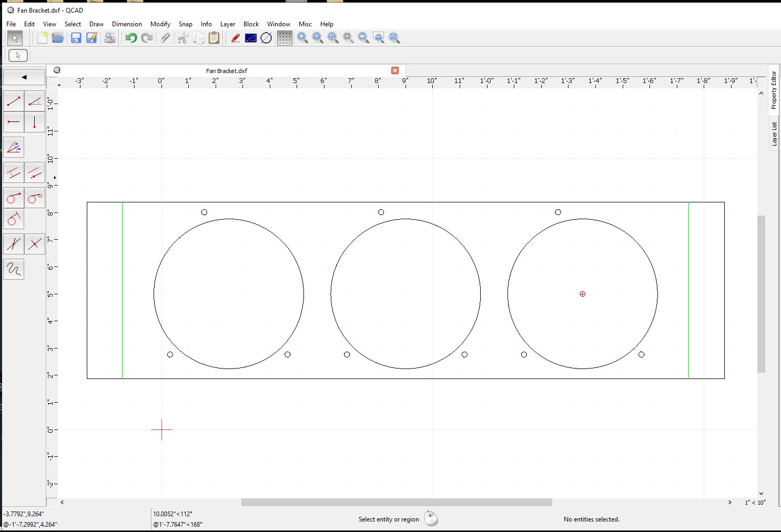Select the vertical line tool

pos(35,122)
